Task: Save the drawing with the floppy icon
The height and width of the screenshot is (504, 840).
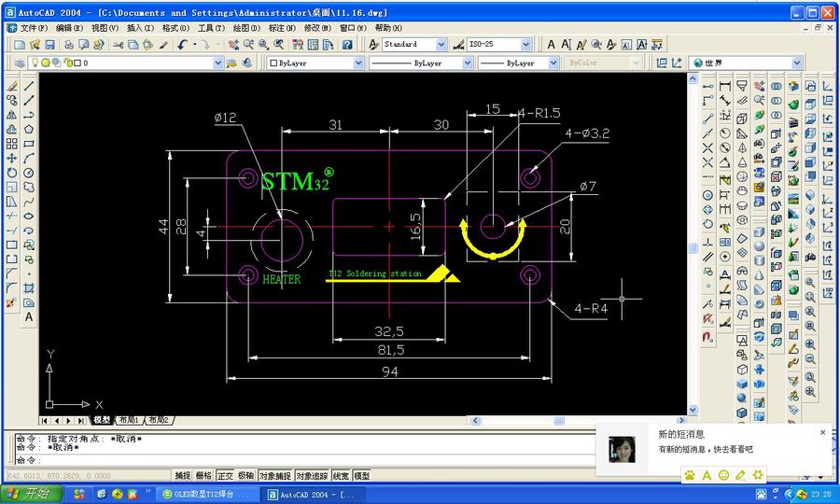Action: [49, 45]
